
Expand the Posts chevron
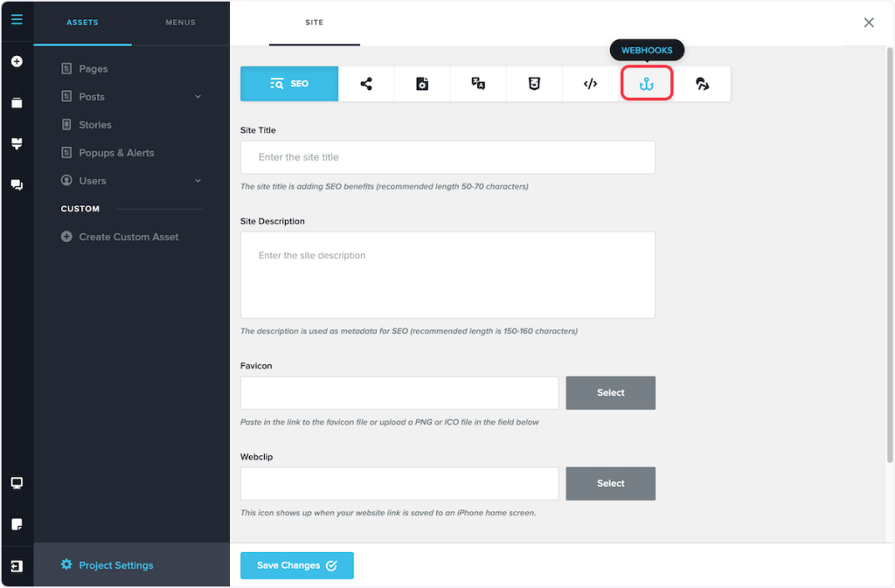[x=198, y=97]
